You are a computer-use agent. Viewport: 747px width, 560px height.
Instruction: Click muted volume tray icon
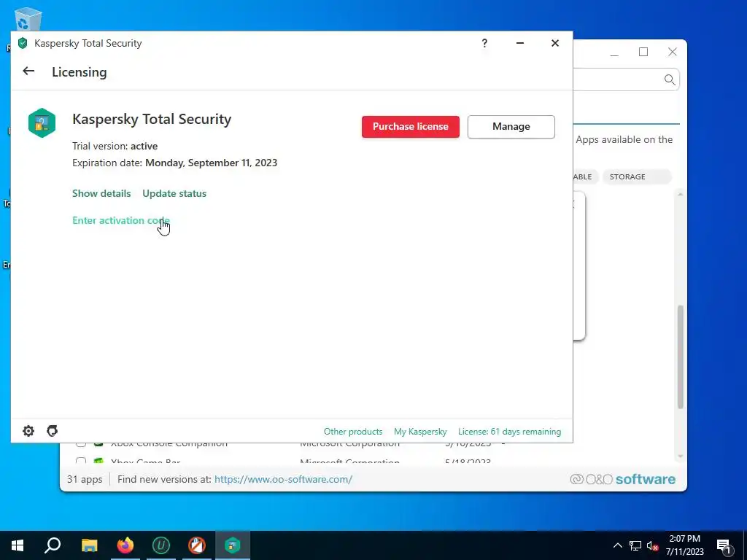point(652,545)
